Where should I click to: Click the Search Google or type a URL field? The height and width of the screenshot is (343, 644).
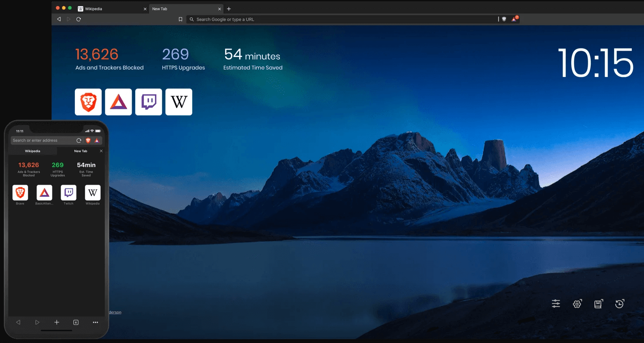[342, 19]
